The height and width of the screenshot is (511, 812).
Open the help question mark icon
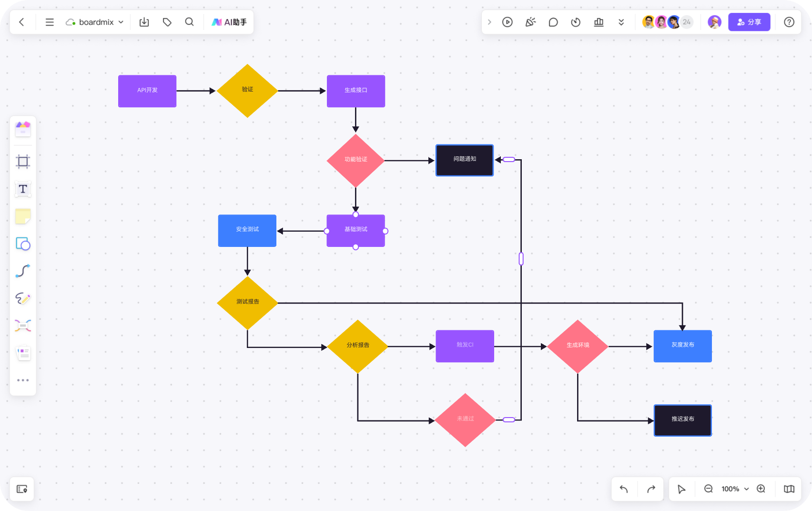click(789, 22)
